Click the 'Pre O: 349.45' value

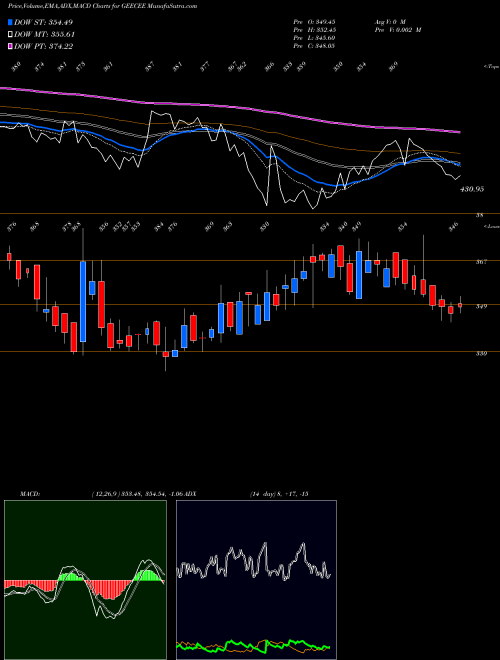pyautogui.click(x=314, y=21)
